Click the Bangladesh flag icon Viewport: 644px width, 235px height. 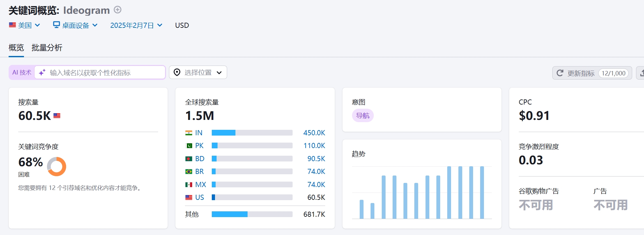189,159
